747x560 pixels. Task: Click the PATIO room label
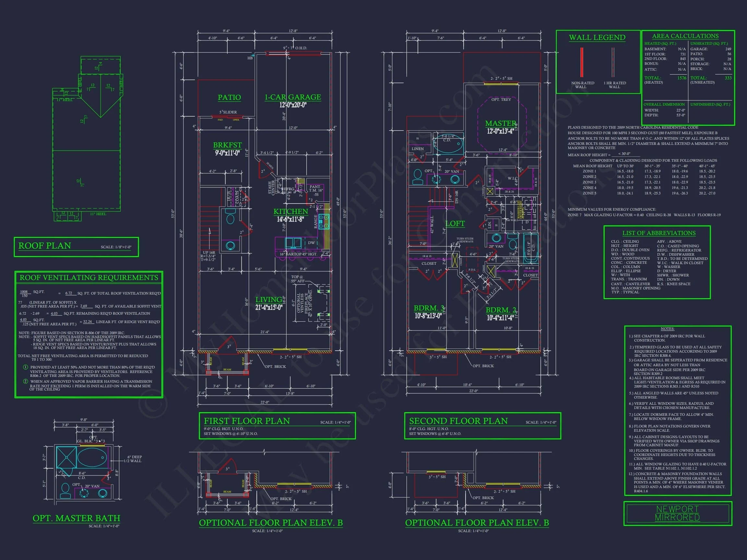pos(229,98)
